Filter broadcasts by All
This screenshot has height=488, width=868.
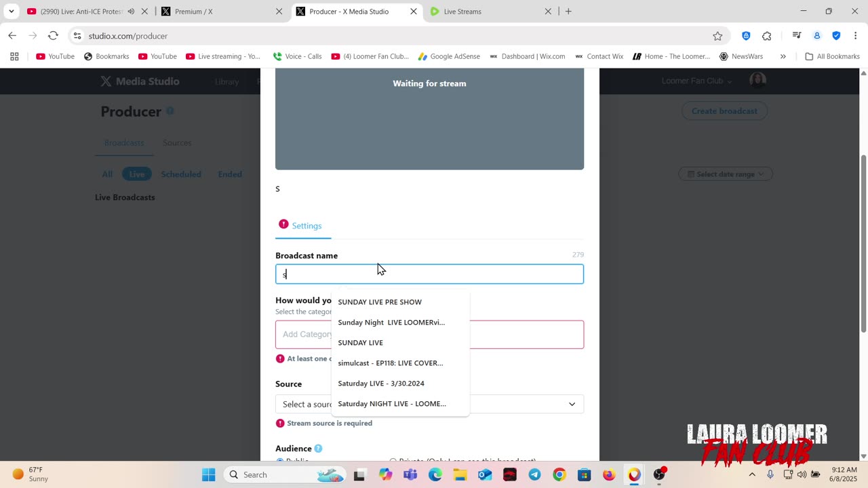(x=107, y=174)
